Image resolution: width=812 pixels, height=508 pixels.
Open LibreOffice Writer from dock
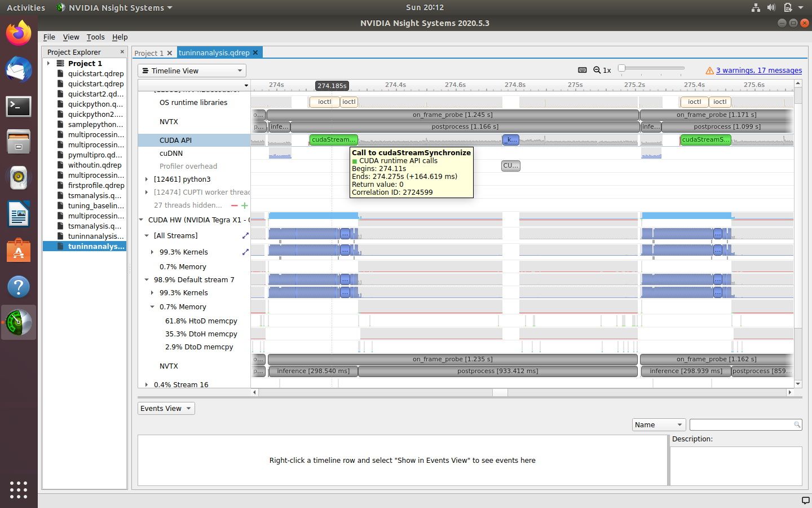19,214
